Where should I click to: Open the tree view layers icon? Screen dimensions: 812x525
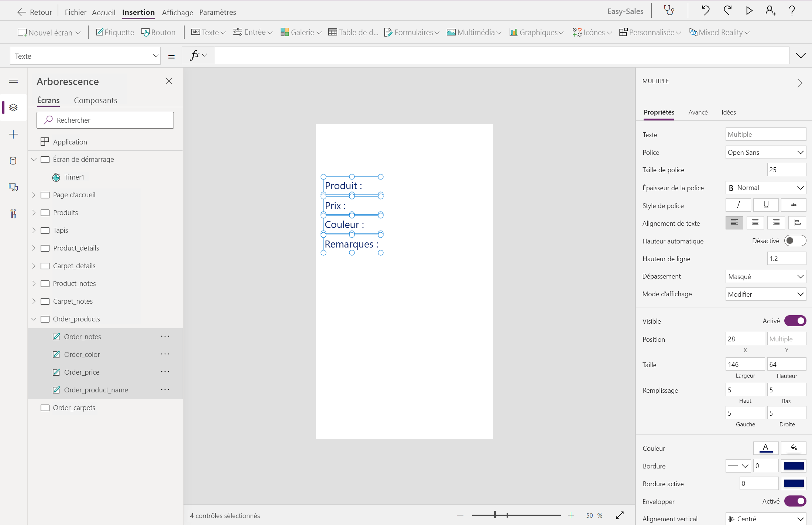click(x=13, y=108)
